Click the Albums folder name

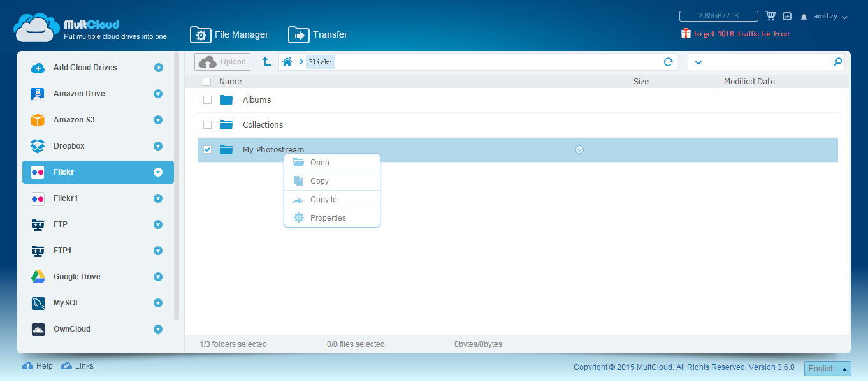tap(257, 99)
